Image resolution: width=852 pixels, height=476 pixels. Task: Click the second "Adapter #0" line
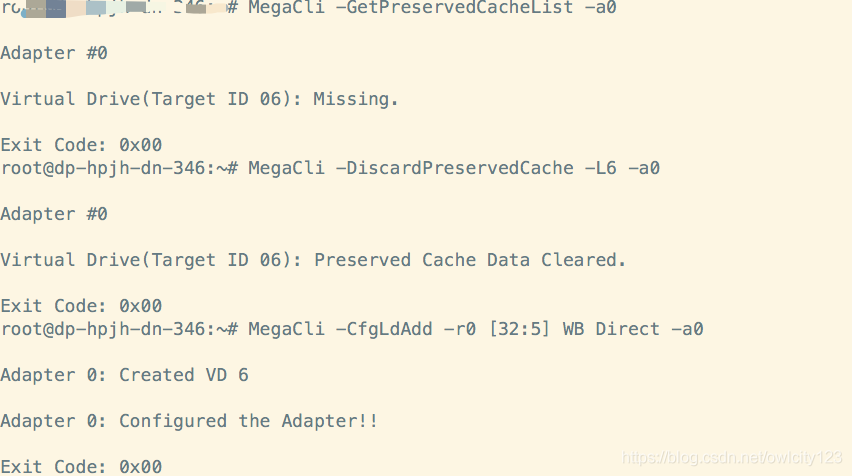(54, 214)
